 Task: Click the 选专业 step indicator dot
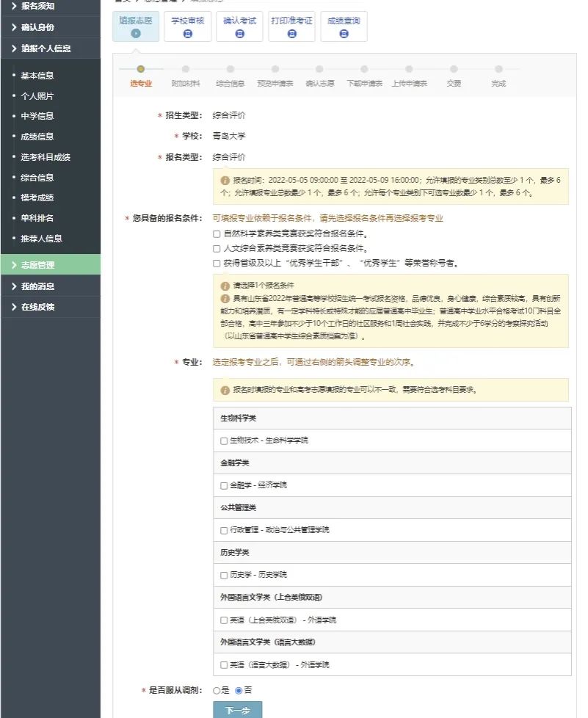(x=141, y=70)
